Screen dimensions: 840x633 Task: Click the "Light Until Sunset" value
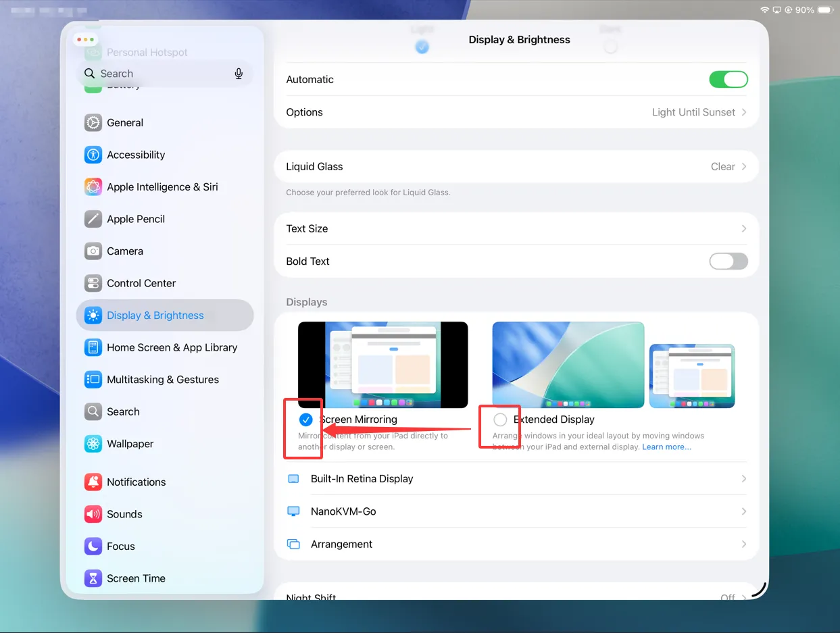click(693, 112)
